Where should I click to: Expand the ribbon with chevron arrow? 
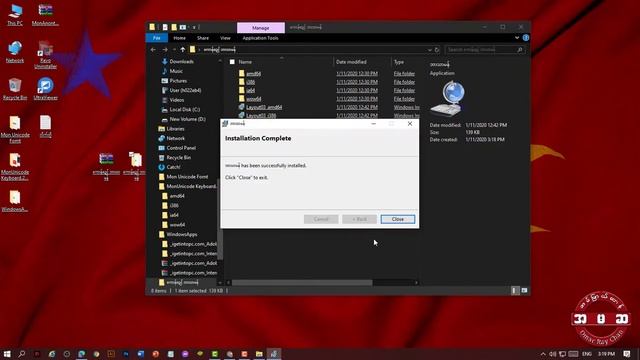517,38
